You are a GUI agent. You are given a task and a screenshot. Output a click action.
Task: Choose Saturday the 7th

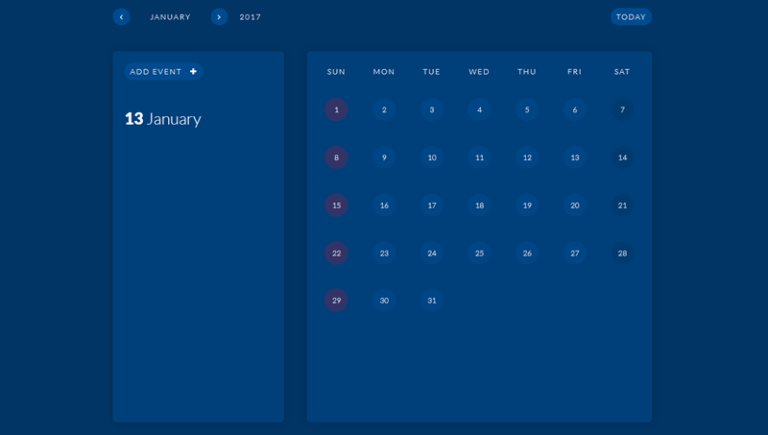[622, 110]
